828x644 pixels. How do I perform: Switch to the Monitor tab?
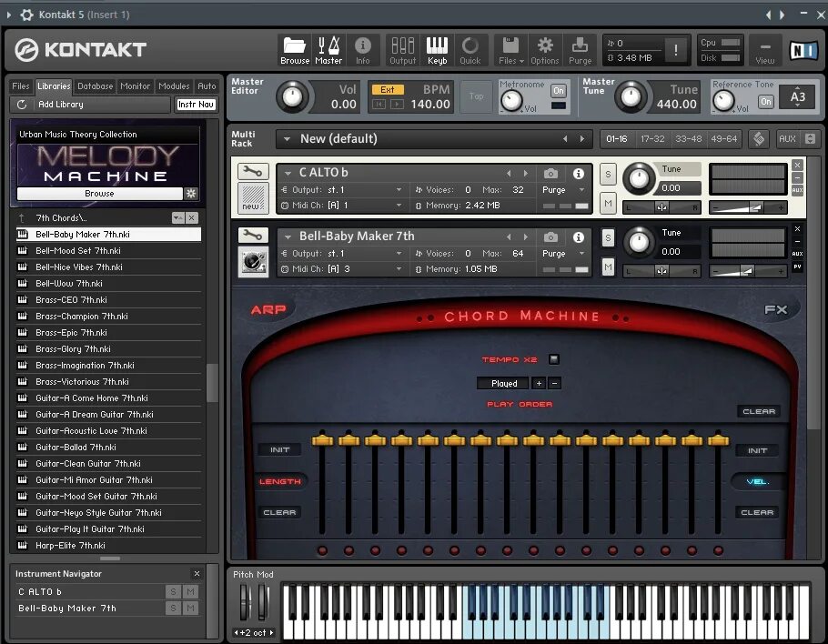(136, 86)
